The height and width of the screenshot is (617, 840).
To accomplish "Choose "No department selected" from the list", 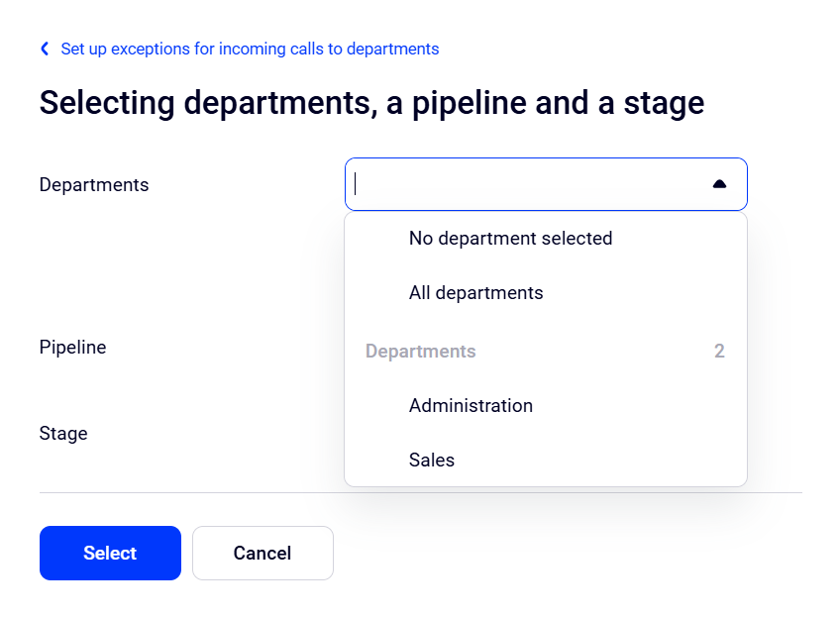I will (x=510, y=239).
